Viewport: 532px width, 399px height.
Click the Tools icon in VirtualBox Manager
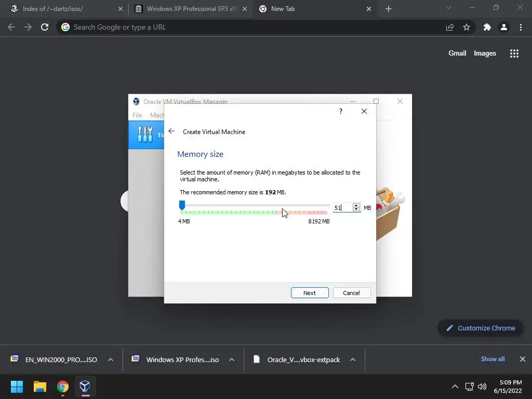point(145,135)
